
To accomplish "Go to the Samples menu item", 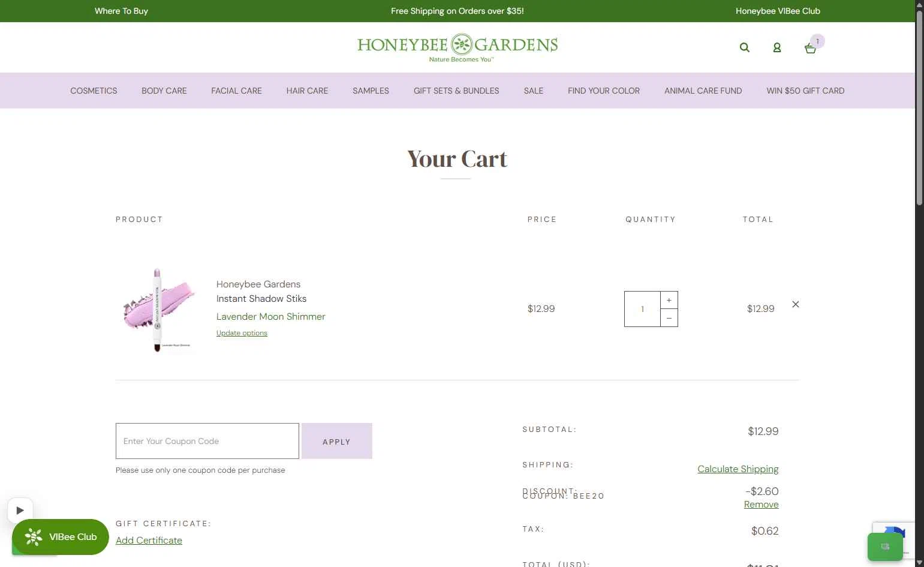I will tap(371, 91).
